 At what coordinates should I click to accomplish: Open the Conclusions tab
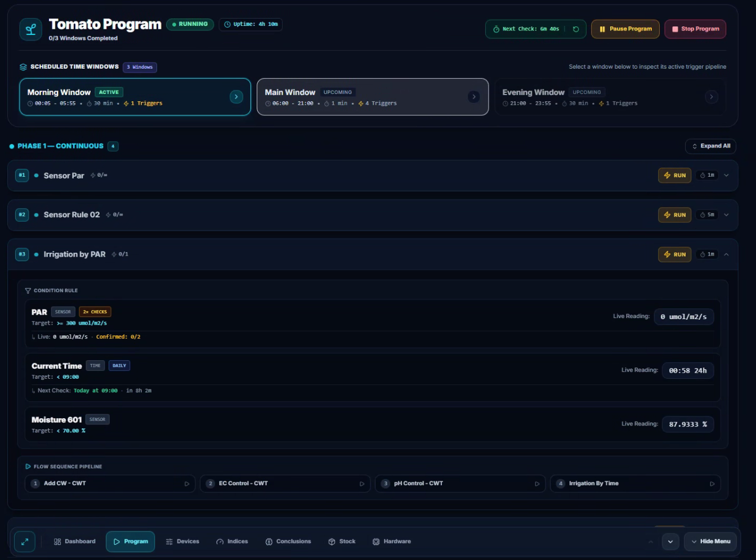[x=288, y=541]
